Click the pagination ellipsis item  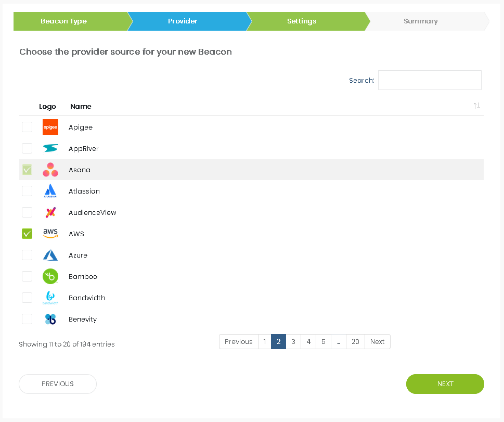click(x=339, y=341)
